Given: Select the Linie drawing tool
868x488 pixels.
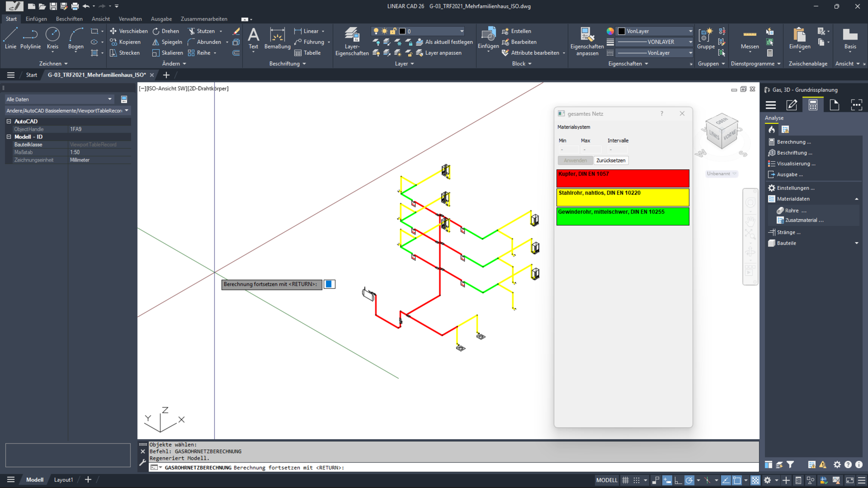Looking at the screenshot, I should [x=10, y=39].
